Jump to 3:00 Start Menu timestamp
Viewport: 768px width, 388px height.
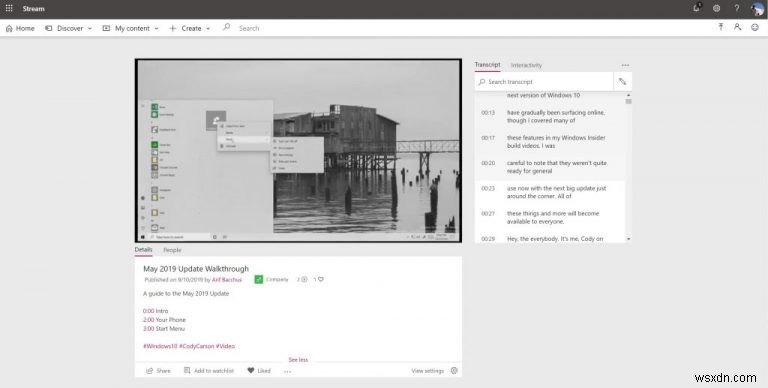[148, 329]
